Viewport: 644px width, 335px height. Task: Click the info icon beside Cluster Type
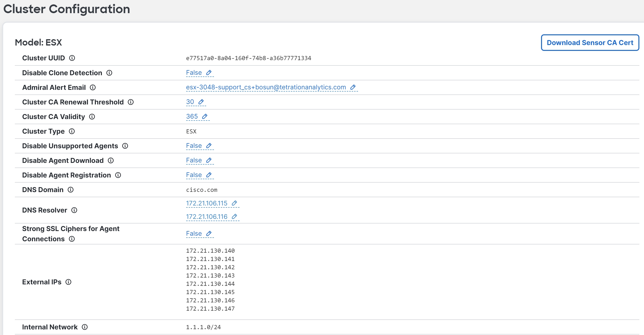click(x=72, y=131)
